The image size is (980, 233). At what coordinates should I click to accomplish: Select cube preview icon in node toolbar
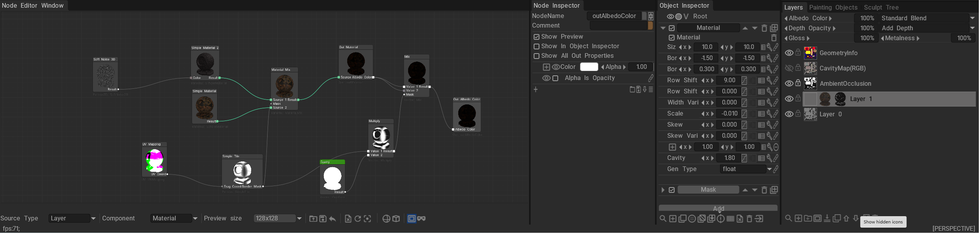coord(396,218)
